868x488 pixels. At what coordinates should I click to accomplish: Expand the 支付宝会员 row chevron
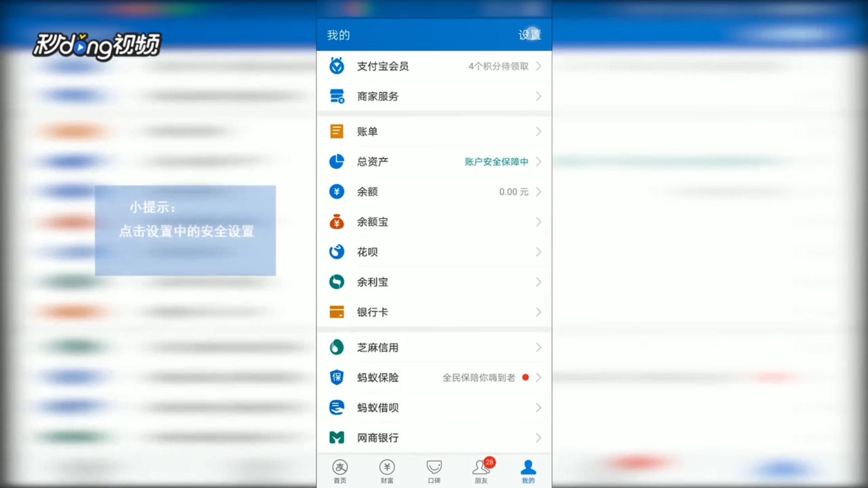click(539, 66)
